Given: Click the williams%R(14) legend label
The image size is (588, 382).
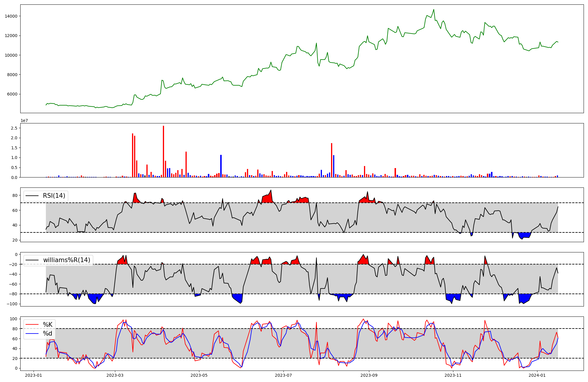Looking at the screenshot, I should [66, 260].
